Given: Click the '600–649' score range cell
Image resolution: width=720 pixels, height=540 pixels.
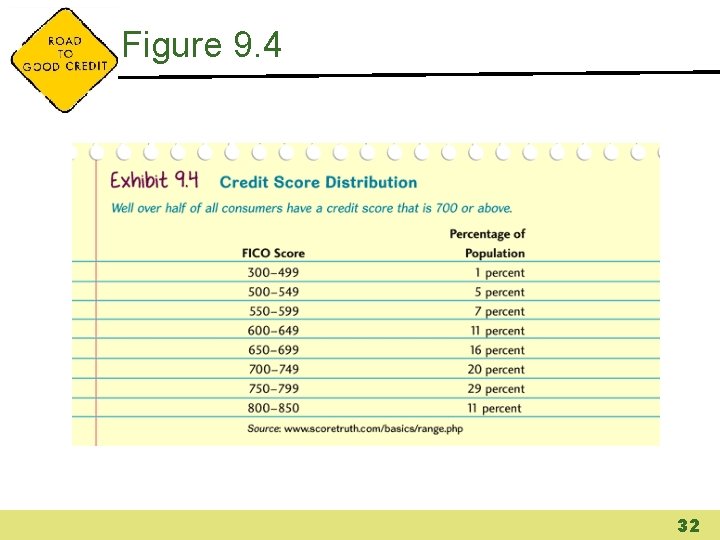Looking at the screenshot, I should [273, 330].
